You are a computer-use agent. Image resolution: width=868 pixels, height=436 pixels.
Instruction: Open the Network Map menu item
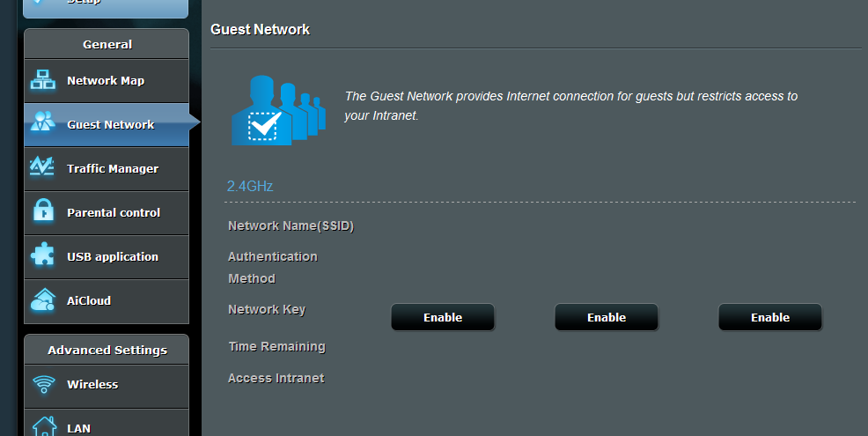107,81
